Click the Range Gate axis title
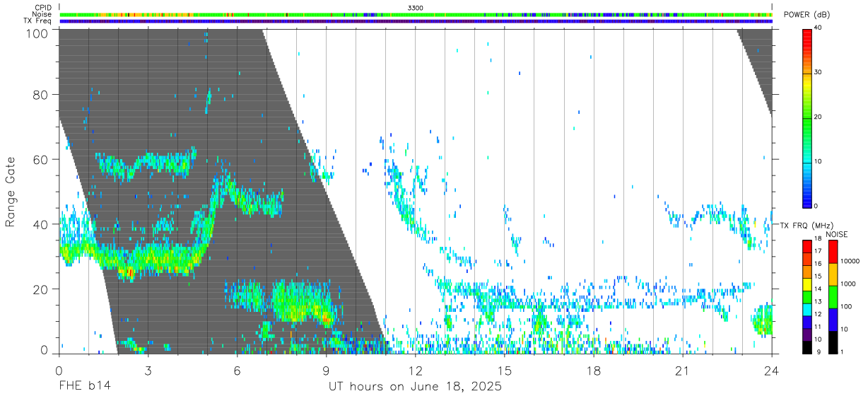 (x=11, y=191)
